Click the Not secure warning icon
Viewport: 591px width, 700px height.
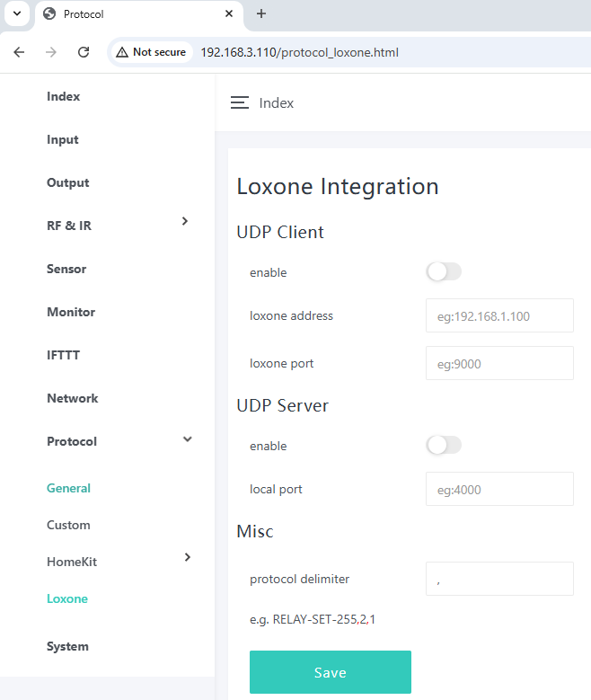tap(121, 52)
